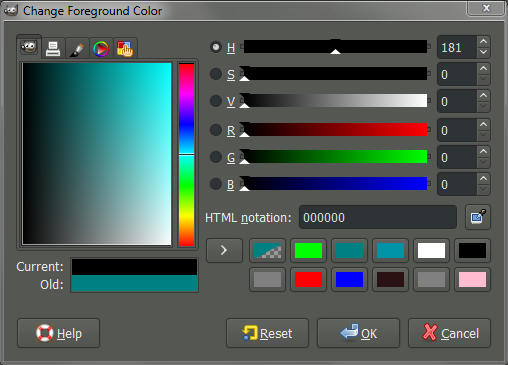Click the Wilber icon in title bar
This screenshot has width=508, height=365.
(11, 10)
